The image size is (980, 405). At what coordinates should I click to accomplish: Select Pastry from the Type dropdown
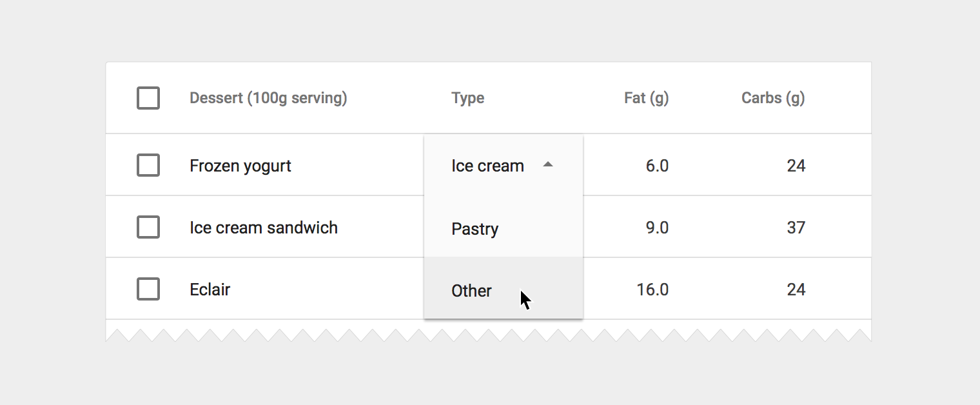(x=475, y=229)
